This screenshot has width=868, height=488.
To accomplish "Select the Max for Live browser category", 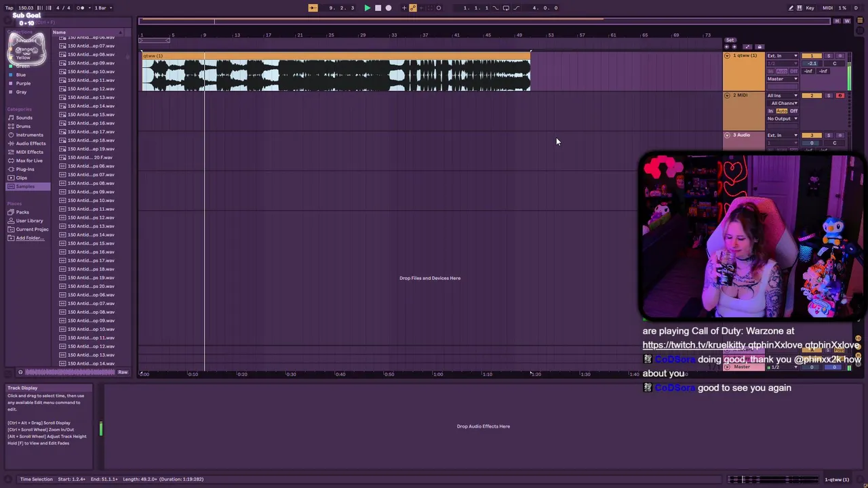I will (x=28, y=161).
